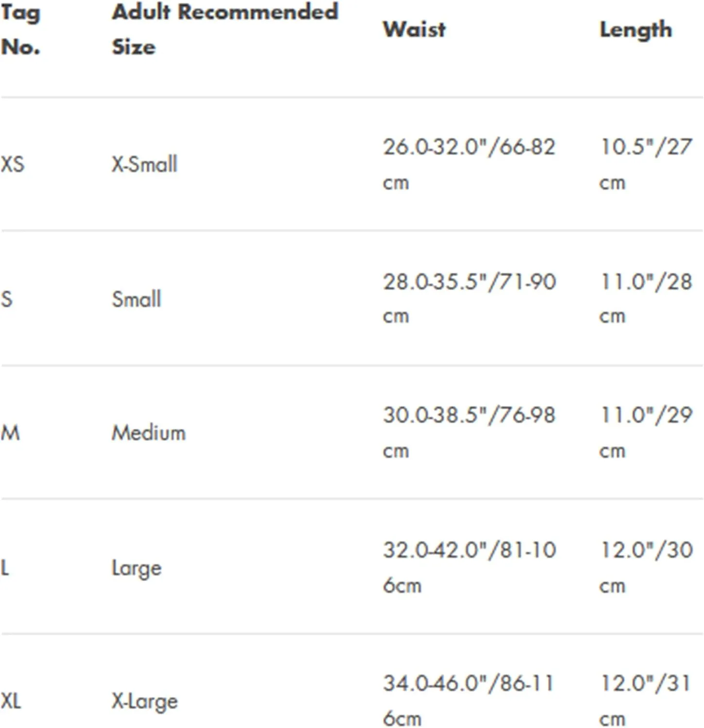The width and height of the screenshot is (704, 728).
Task: Click the Length column header
Action: [636, 31]
